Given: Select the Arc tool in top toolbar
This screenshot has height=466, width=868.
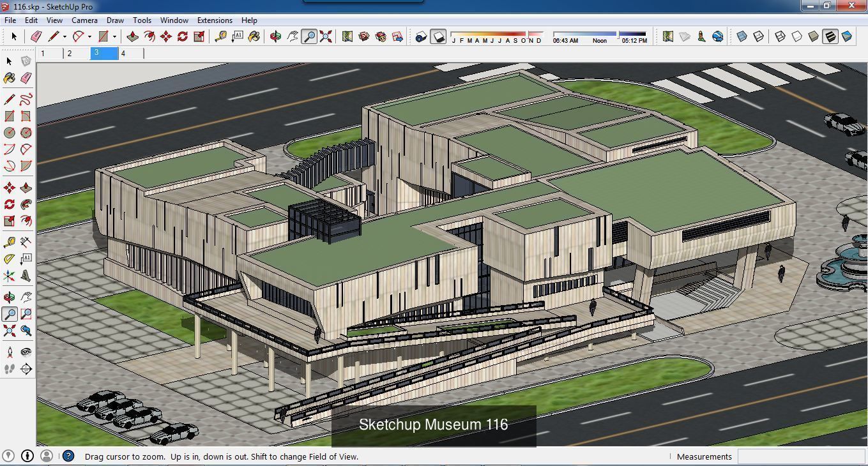Looking at the screenshot, I should click(x=78, y=36).
